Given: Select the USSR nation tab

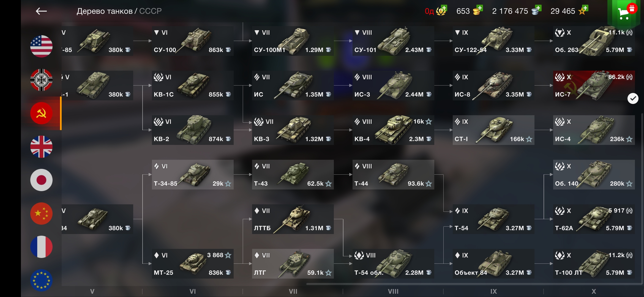Looking at the screenshot, I should [41, 113].
